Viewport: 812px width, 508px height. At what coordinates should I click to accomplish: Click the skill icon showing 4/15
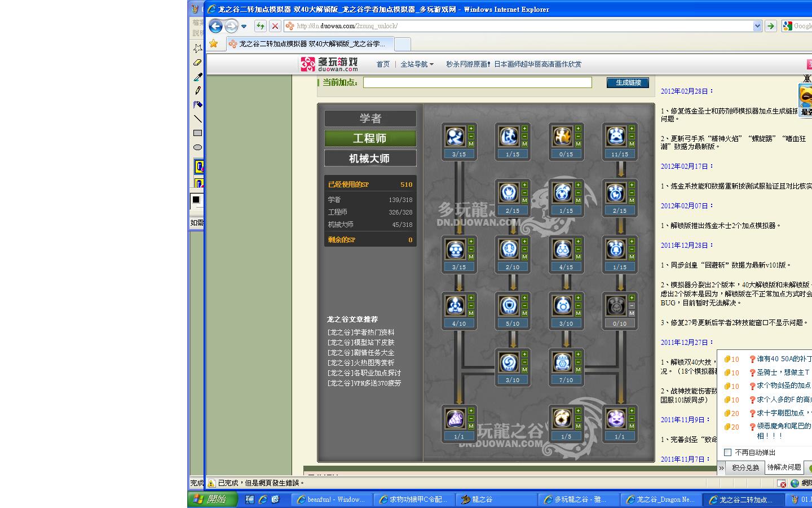[x=562, y=249]
